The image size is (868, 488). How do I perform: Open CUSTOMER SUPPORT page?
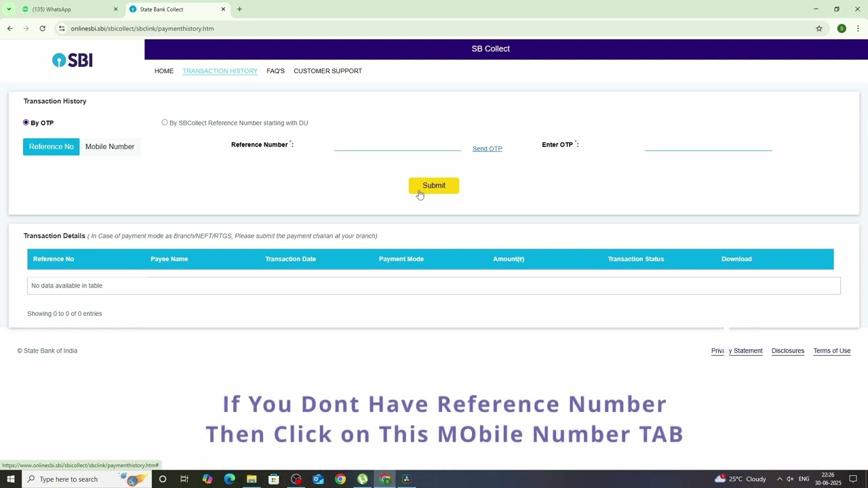[x=328, y=71]
